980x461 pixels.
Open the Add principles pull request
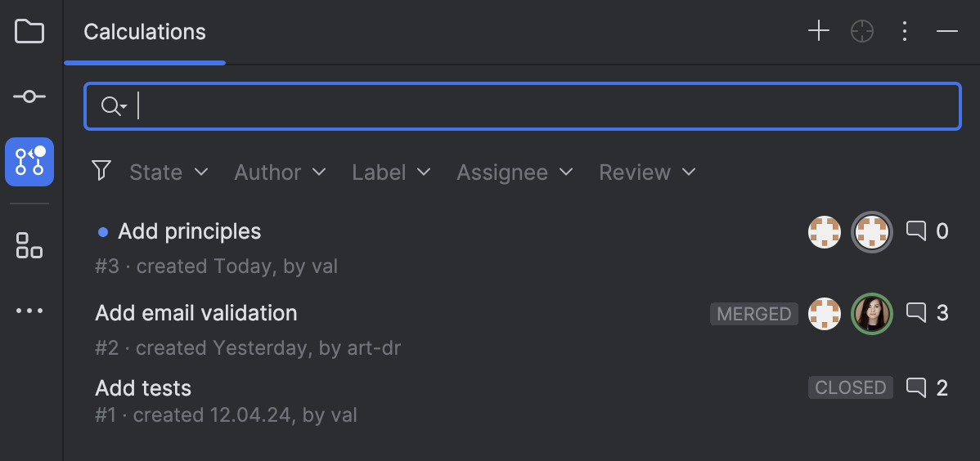coord(190,232)
